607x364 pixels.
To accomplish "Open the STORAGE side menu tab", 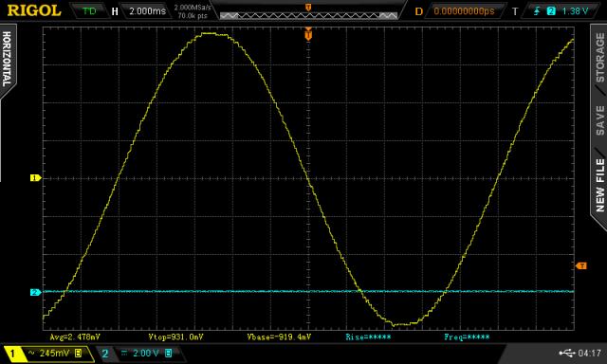I will tap(599, 57).
